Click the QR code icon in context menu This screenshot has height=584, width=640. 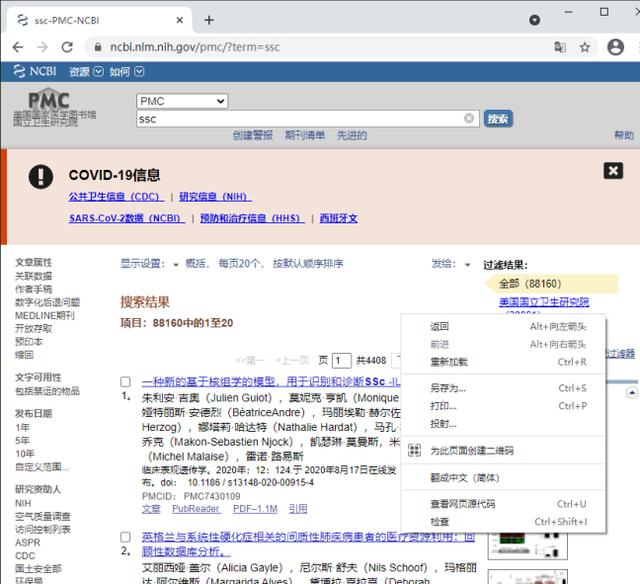pos(414,451)
